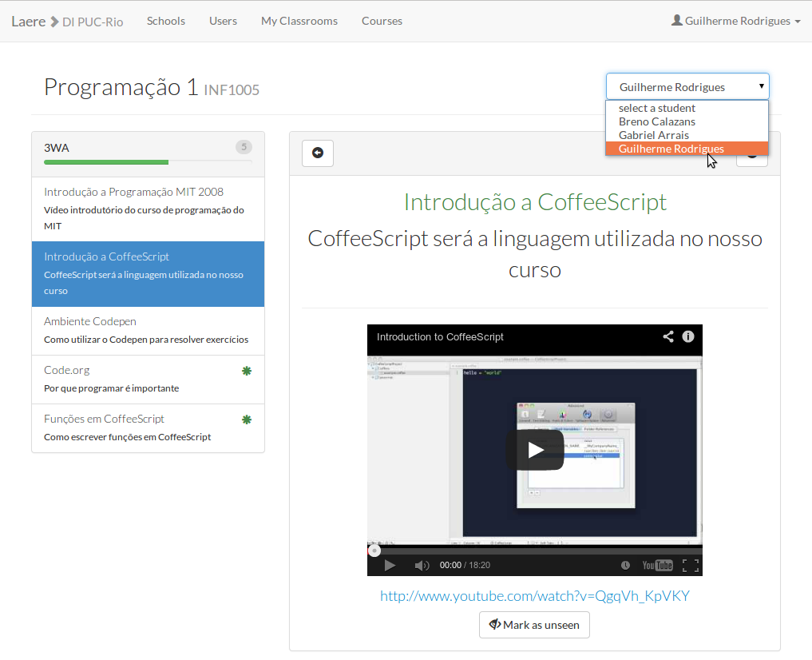
Task: Play video with center play button
Action: pyautogui.click(x=535, y=450)
